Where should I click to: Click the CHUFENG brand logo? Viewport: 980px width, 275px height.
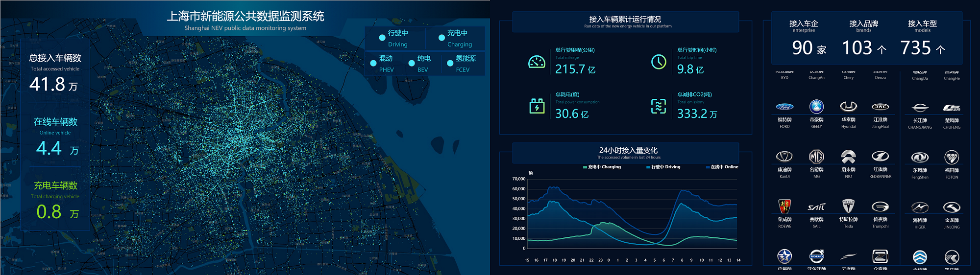coord(952,108)
